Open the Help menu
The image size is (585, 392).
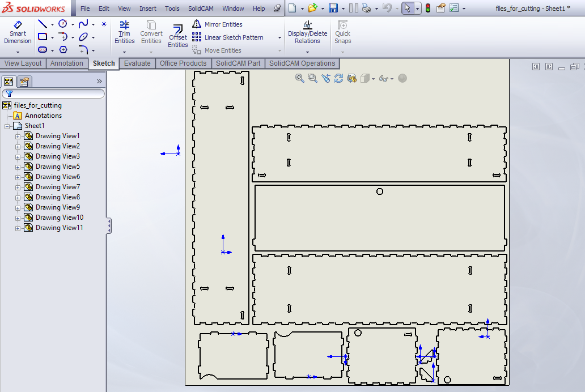(x=258, y=8)
